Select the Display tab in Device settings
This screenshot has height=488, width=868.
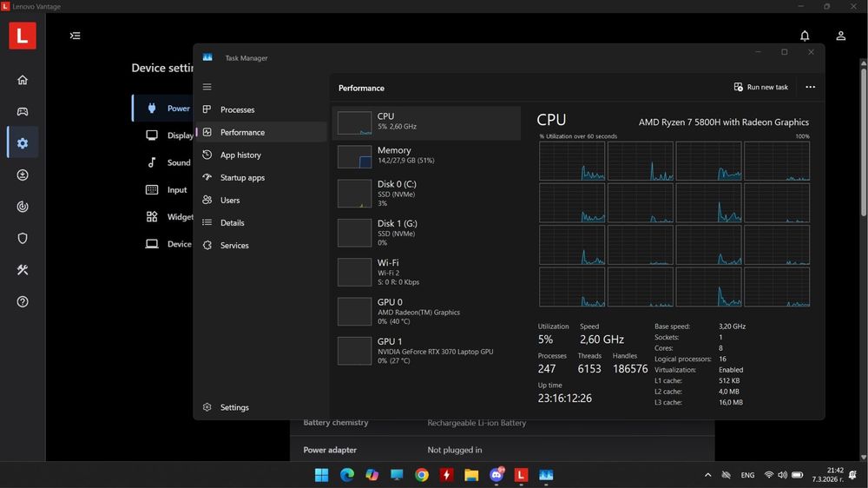(164, 135)
